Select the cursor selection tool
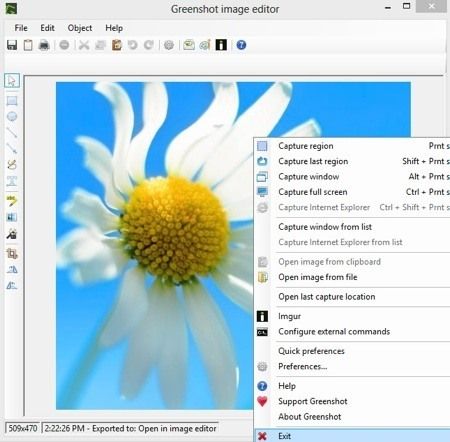The image size is (450, 442). [x=12, y=81]
